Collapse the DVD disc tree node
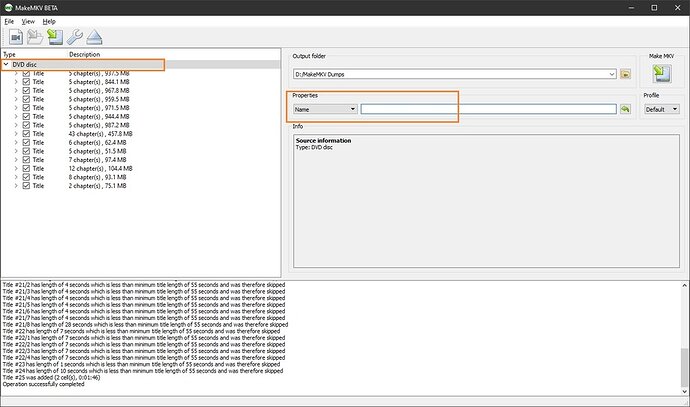Image resolution: width=690 pixels, height=407 pixels. click(x=6, y=64)
